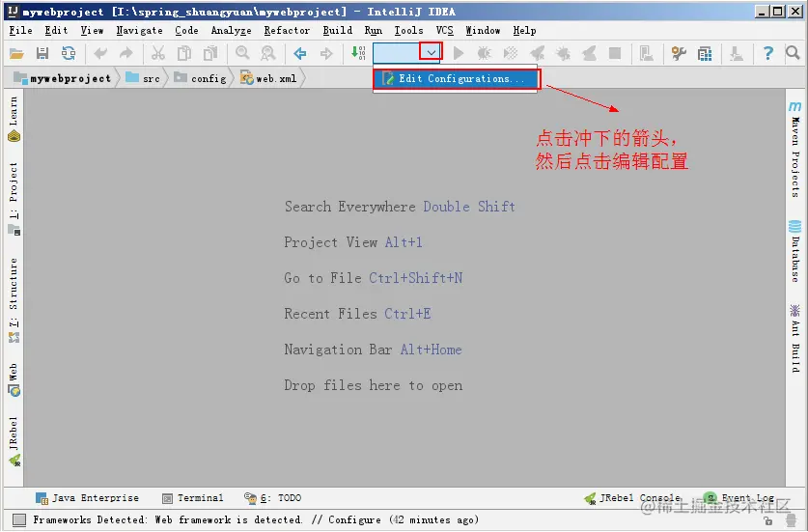
Task: Toggle the Ant Build tool window
Action: [x=795, y=339]
